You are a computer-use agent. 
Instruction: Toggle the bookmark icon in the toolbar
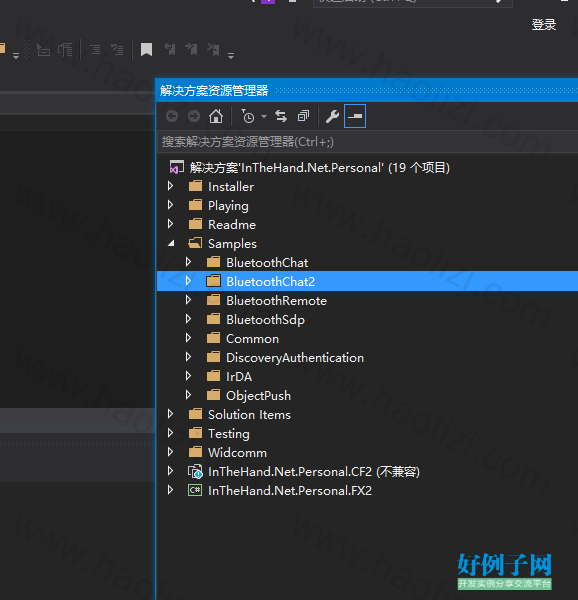tap(147, 49)
